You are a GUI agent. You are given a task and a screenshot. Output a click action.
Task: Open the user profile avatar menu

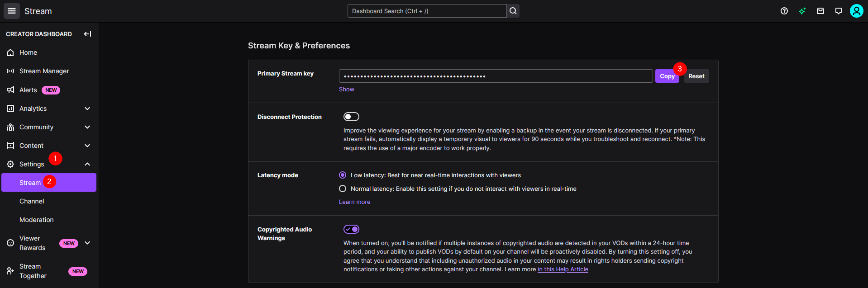[857, 11]
